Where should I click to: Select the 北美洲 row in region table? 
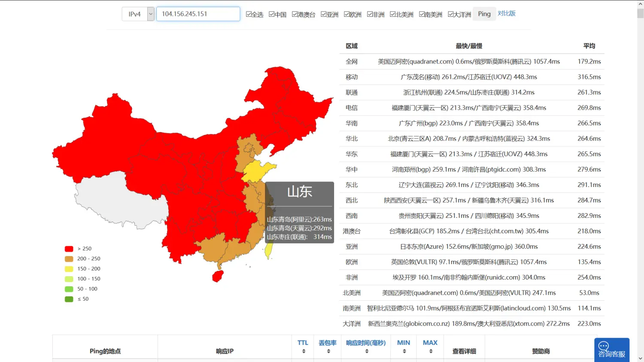471,293
